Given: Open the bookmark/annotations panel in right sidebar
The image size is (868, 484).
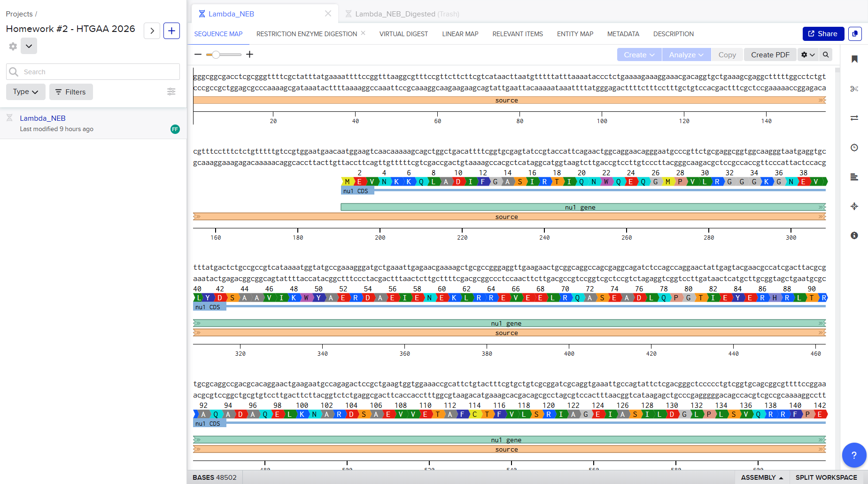Looking at the screenshot, I should (x=855, y=59).
